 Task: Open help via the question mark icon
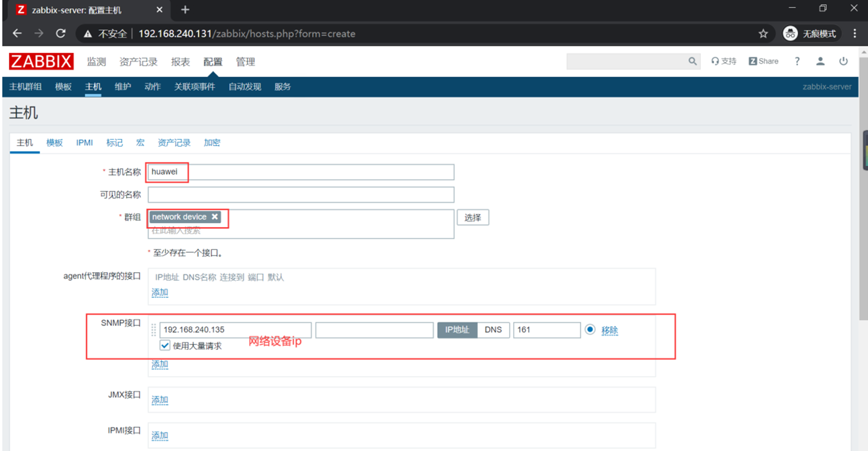pos(797,61)
